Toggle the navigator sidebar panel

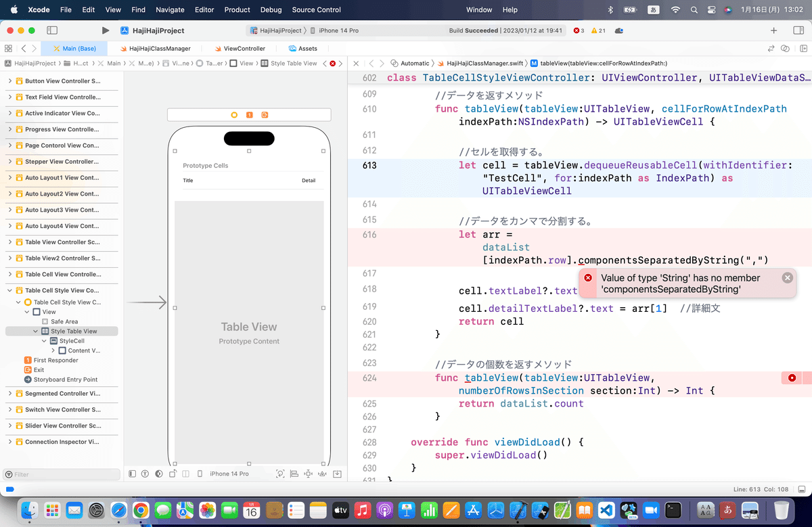click(52, 30)
